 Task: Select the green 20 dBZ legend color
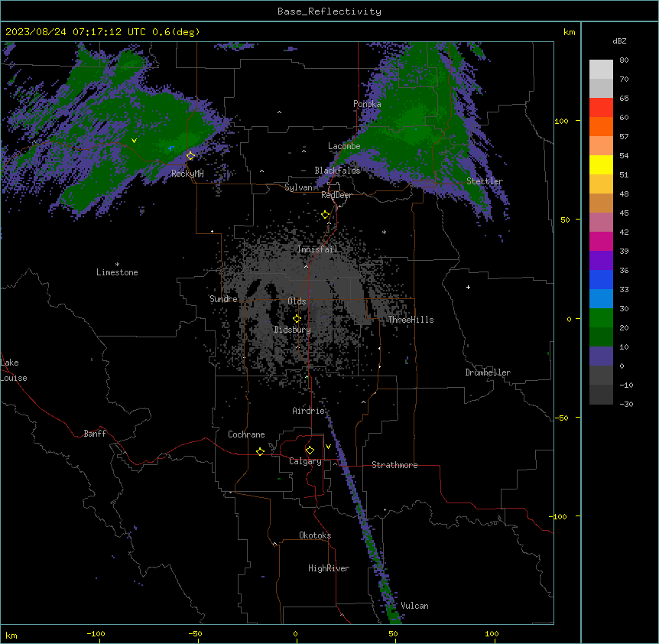[x=601, y=318]
